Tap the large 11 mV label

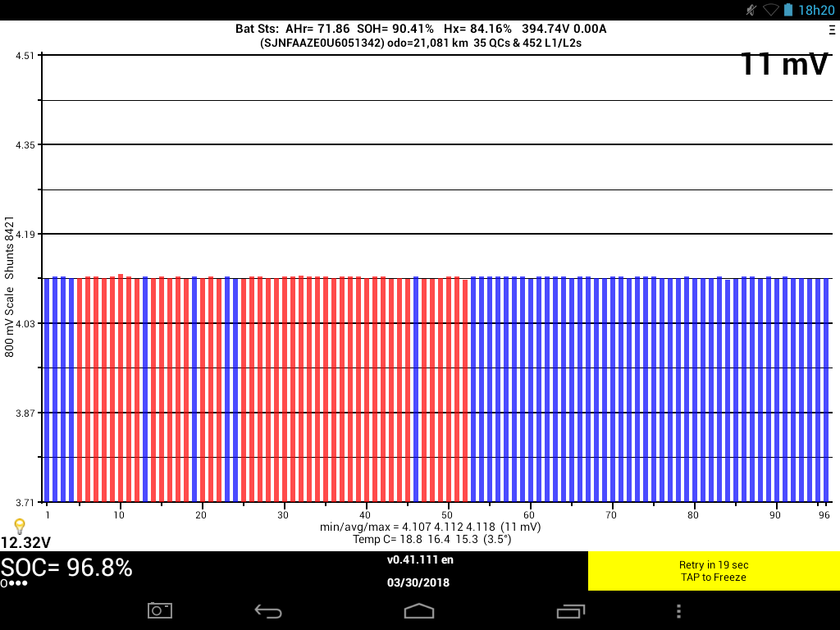tap(783, 65)
